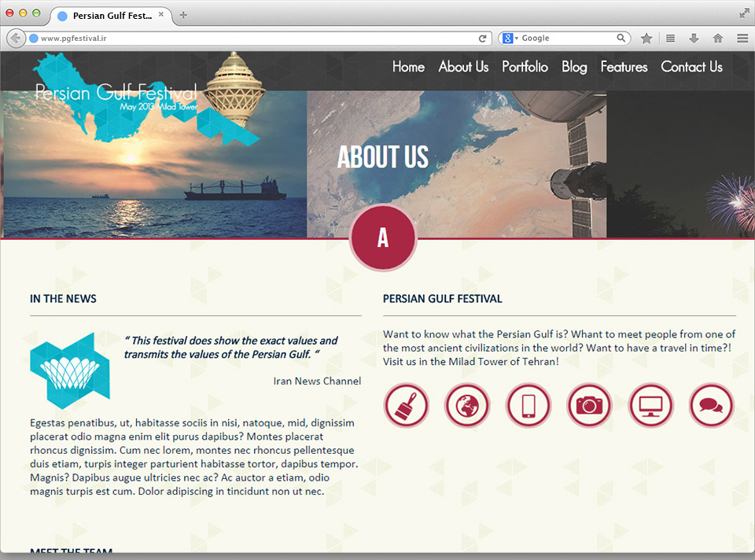Screen dimensions: 755x560
Task: Click the paragraph starting 'Want to know'
Action: [x=559, y=348]
